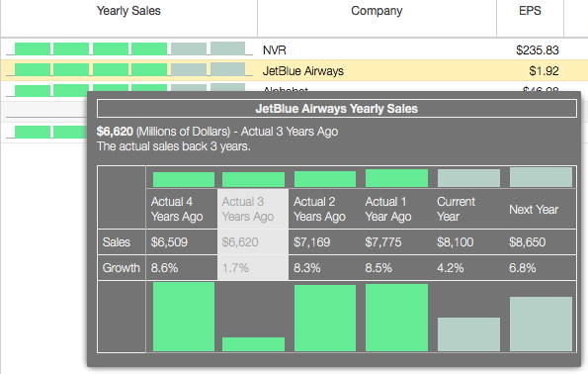Click sales value $6,620 in table
Screen dimensions: 588x374
coord(240,242)
